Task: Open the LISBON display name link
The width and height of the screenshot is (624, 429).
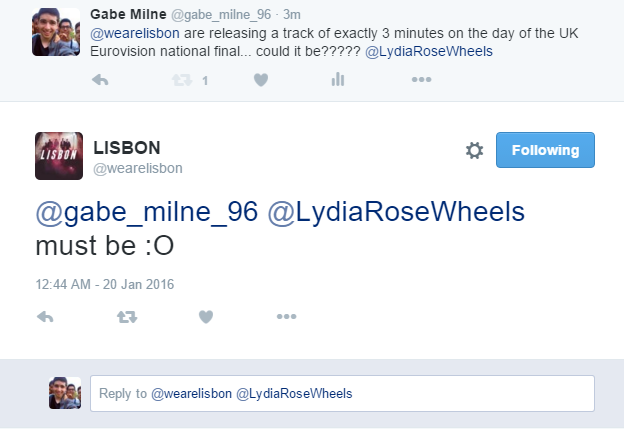Action: pos(127,148)
